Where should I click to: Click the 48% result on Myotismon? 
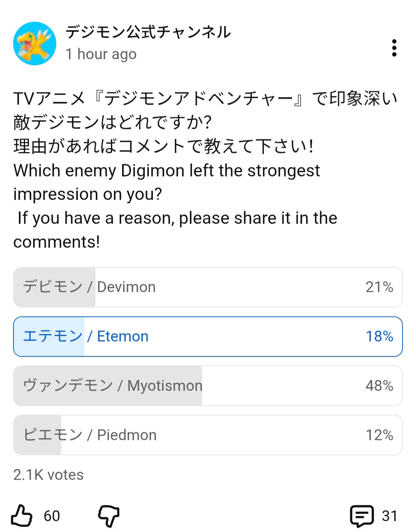tap(379, 386)
